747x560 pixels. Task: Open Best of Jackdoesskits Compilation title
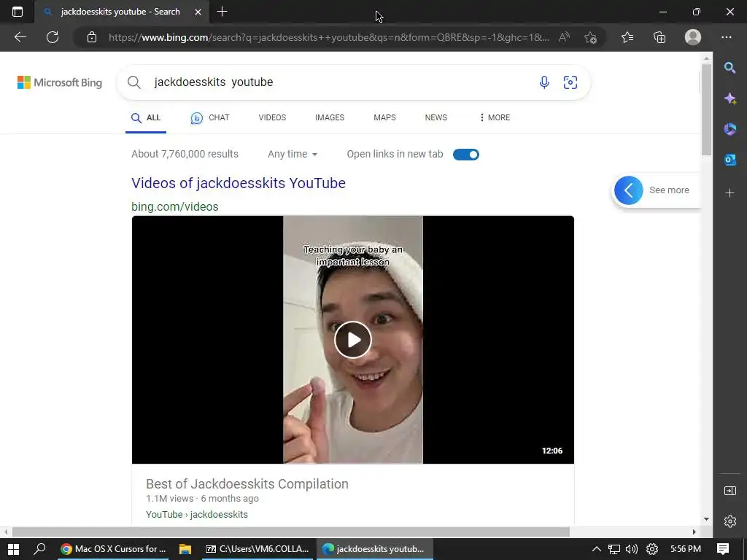click(x=247, y=484)
